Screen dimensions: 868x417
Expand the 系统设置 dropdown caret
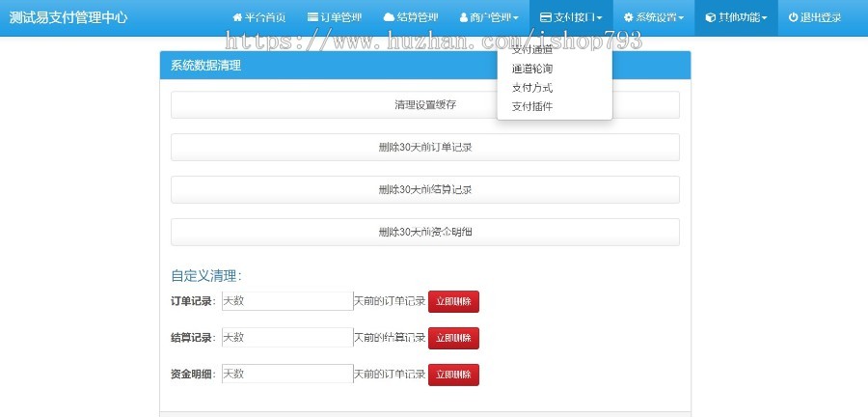tap(681, 18)
